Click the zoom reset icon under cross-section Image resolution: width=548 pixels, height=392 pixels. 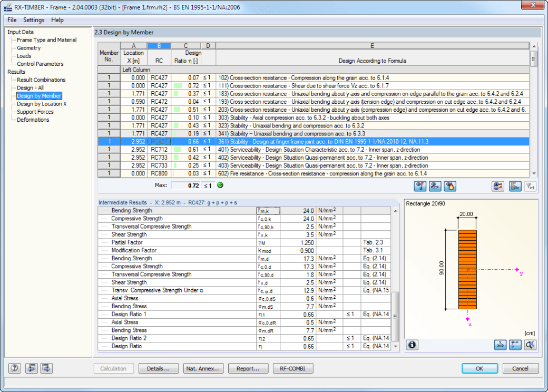point(530,345)
